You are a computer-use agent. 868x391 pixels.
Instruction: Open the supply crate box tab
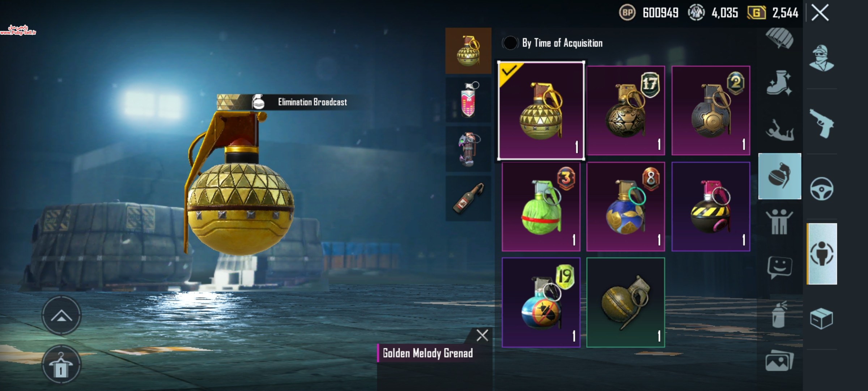821,319
